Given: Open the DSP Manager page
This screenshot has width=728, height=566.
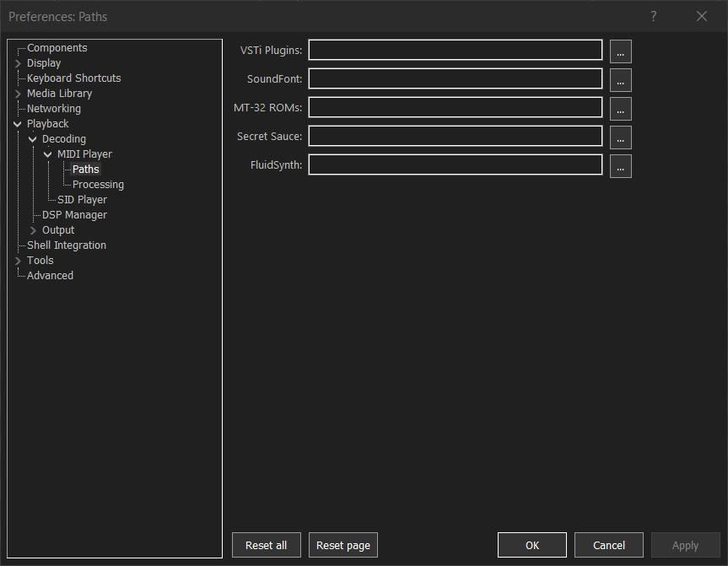Looking at the screenshot, I should 74,215.
